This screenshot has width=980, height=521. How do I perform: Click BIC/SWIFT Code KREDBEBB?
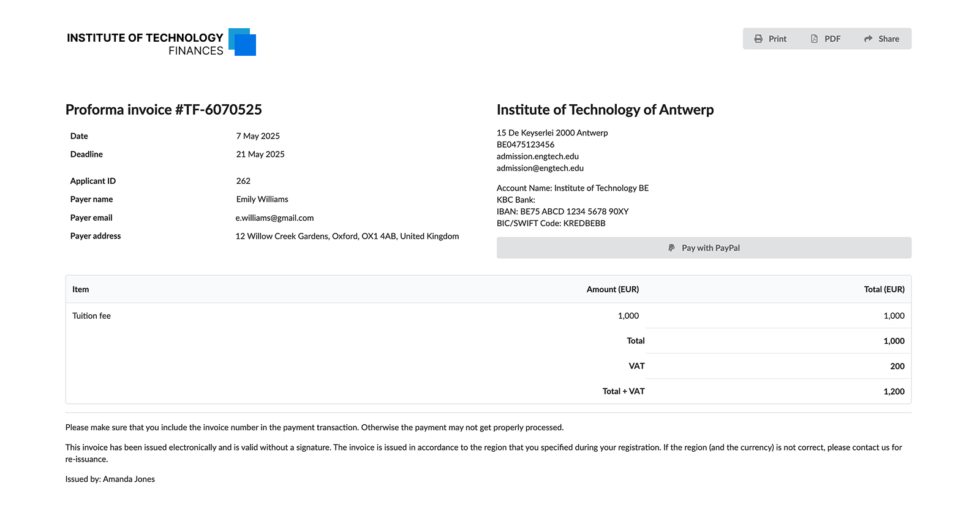pos(551,223)
